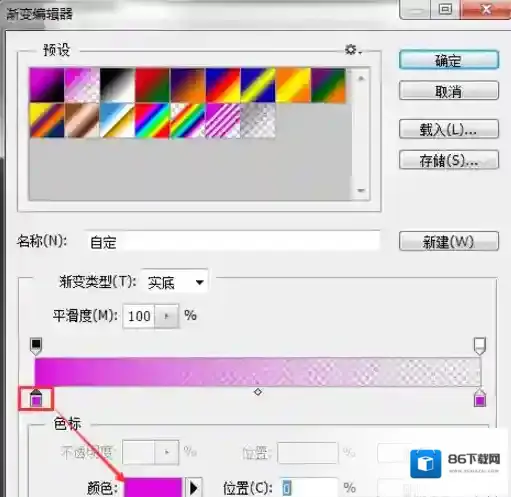
Task: Select the right magenta color stop
Action: (x=480, y=398)
